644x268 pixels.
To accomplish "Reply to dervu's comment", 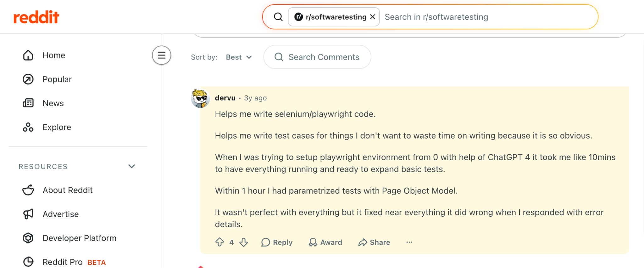I will tap(277, 242).
